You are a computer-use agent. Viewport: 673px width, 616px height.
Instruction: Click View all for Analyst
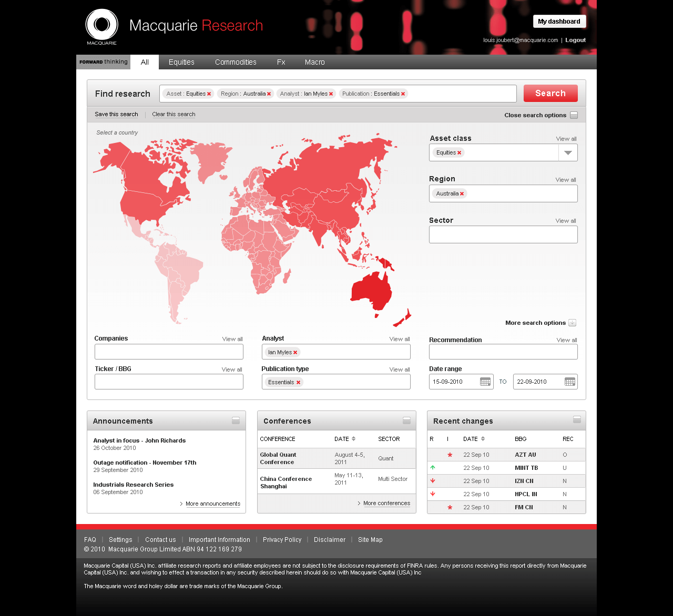coord(400,339)
